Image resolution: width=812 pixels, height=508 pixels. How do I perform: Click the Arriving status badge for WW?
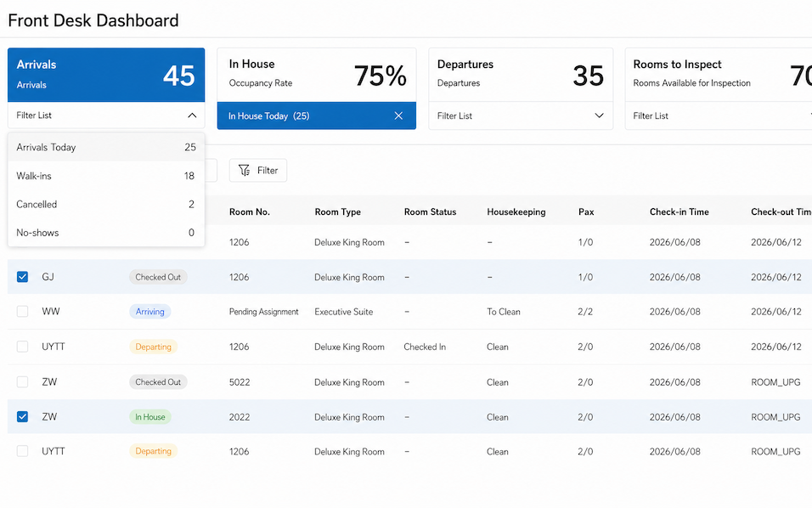click(x=150, y=311)
